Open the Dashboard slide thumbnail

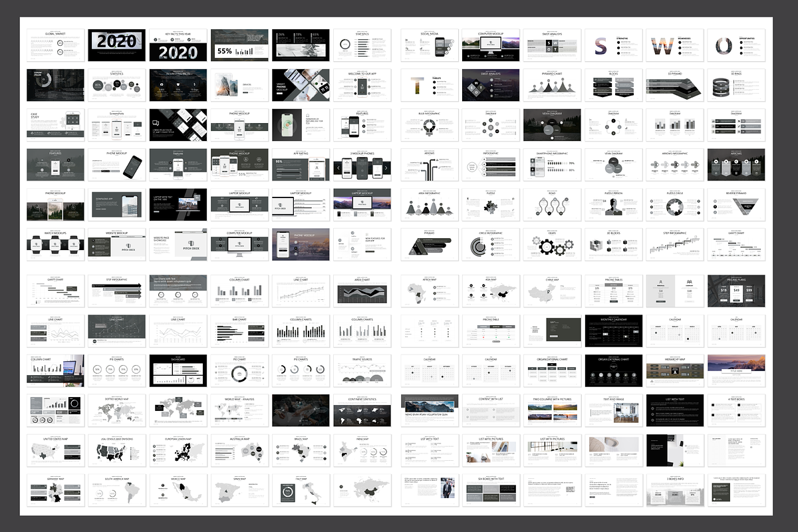[x=178, y=370]
